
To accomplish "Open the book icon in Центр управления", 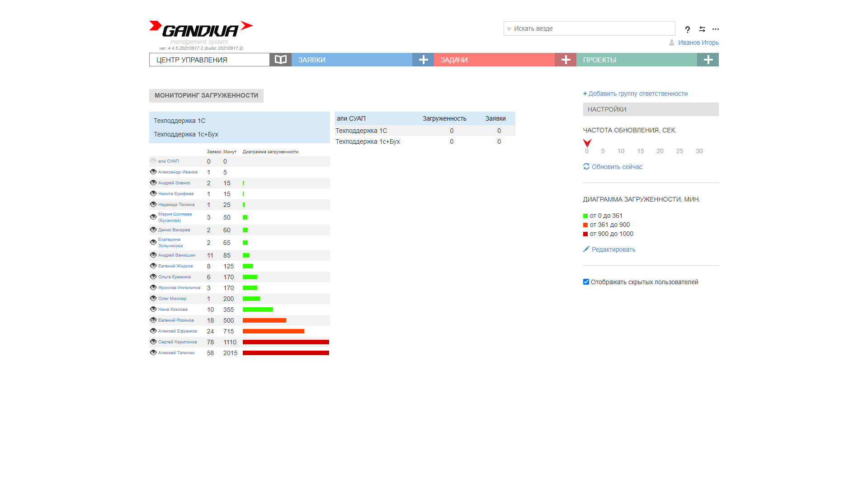I will tap(281, 60).
